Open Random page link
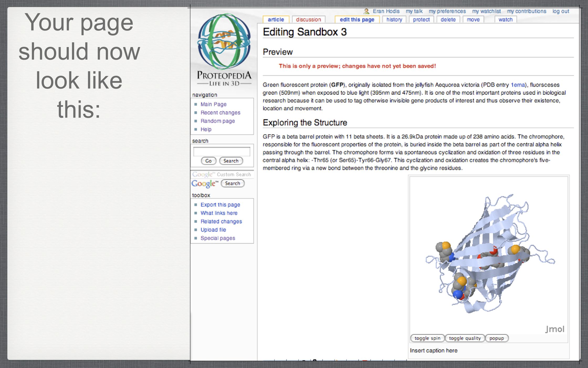 coord(218,121)
